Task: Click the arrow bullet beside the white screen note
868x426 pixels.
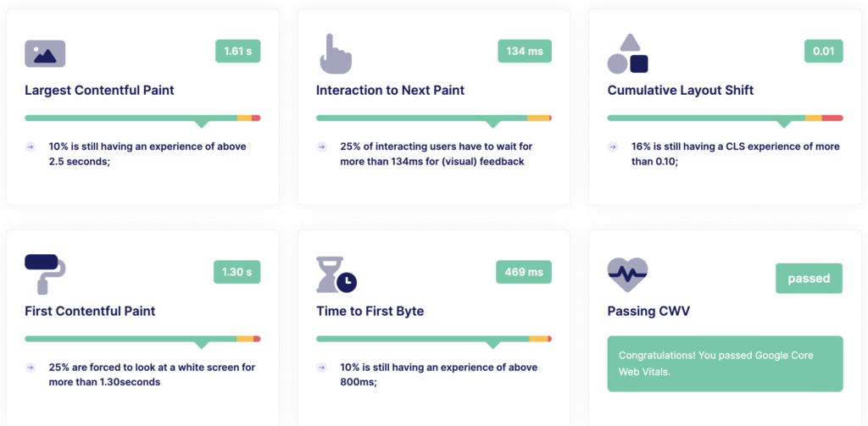Action: click(x=31, y=368)
